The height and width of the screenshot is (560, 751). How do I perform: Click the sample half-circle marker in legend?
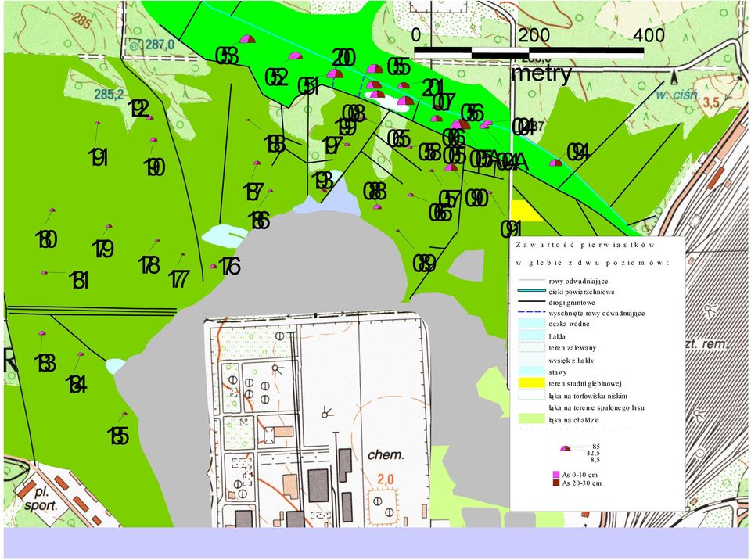(x=566, y=448)
